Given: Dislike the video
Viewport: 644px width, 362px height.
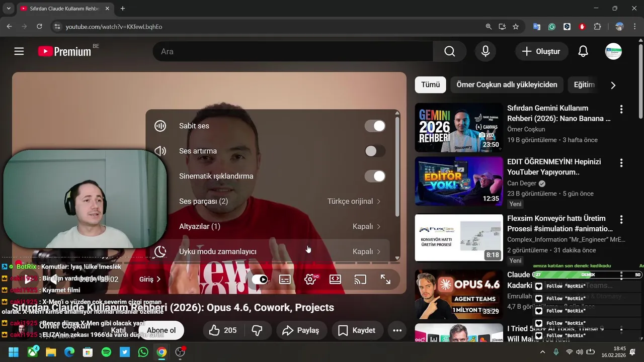Looking at the screenshot, I should click(257, 330).
